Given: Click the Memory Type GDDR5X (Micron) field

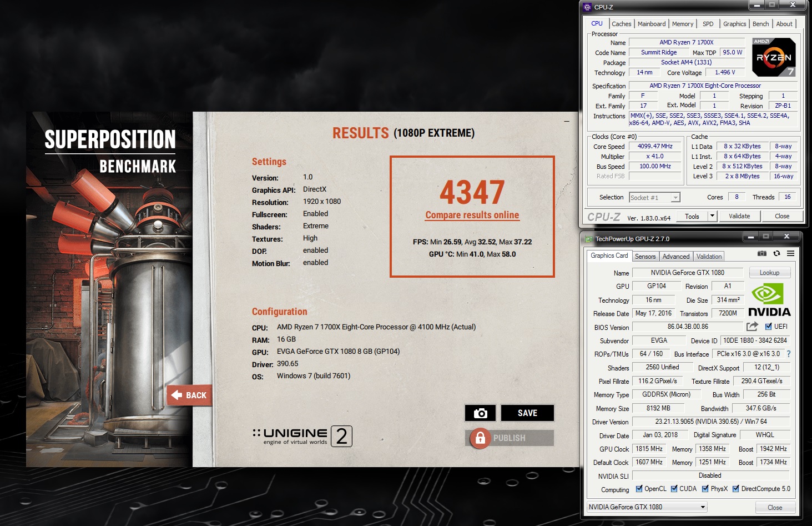Looking at the screenshot, I should 666,394.
